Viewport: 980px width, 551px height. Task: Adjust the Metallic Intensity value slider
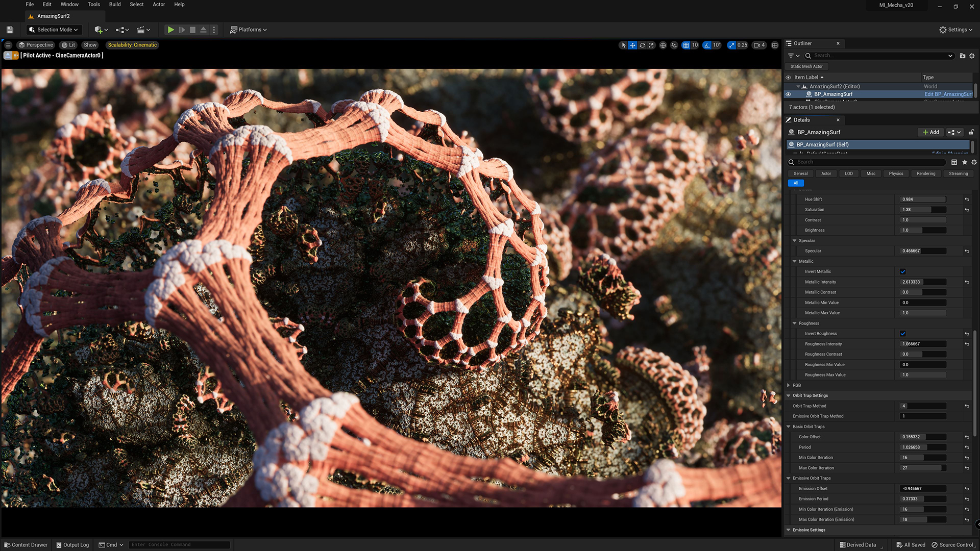click(x=923, y=282)
